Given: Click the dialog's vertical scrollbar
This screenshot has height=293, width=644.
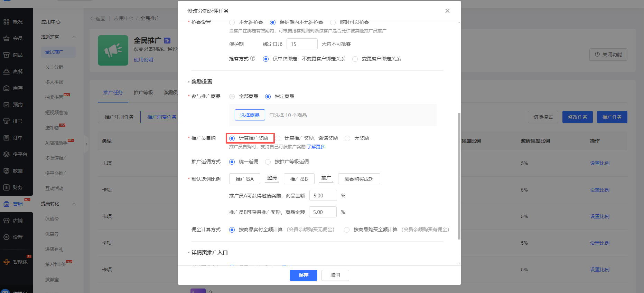Looking at the screenshot, I should click(x=459, y=176).
